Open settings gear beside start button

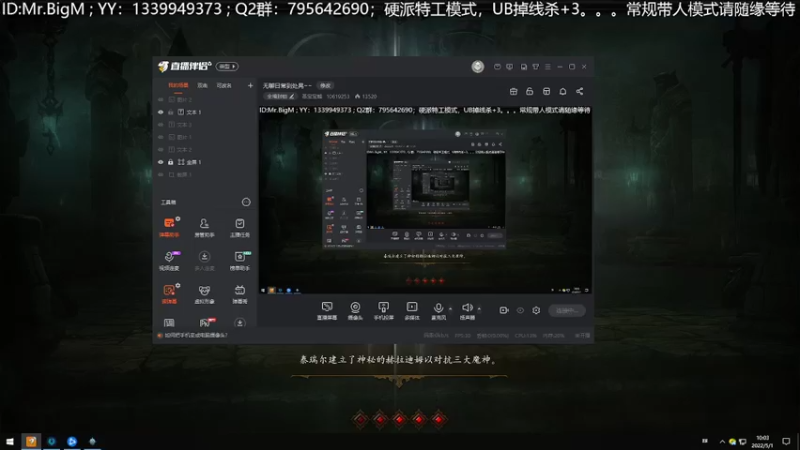(x=536, y=310)
